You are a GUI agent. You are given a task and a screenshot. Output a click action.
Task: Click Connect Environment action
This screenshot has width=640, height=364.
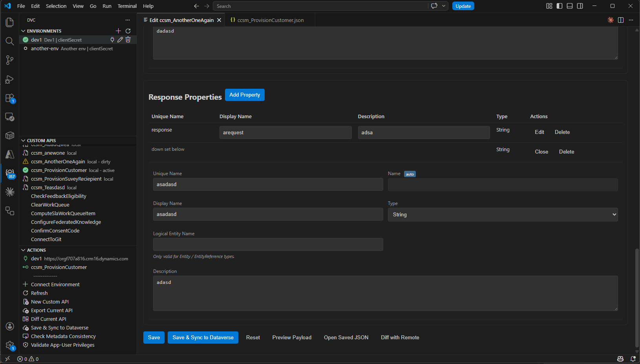pos(78,284)
